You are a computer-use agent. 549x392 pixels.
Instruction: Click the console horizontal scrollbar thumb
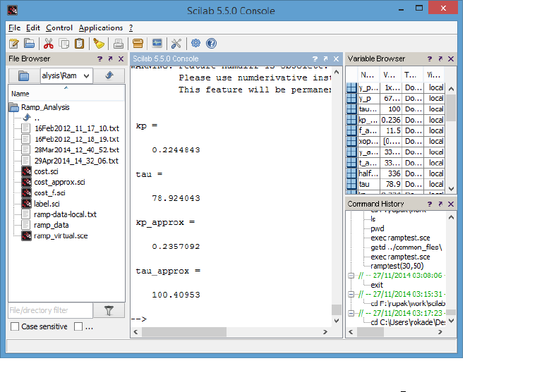point(183,332)
